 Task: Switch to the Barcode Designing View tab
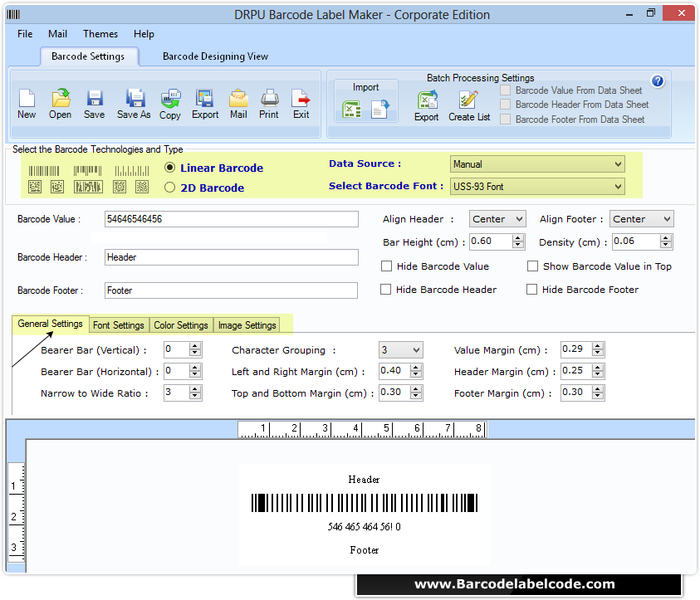pyautogui.click(x=215, y=56)
